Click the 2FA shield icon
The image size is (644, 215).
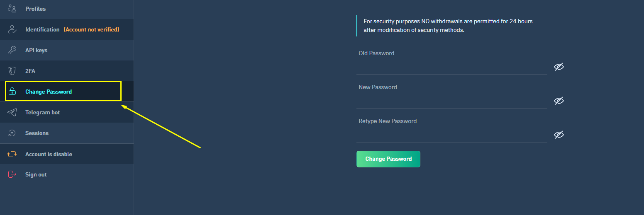[12, 71]
